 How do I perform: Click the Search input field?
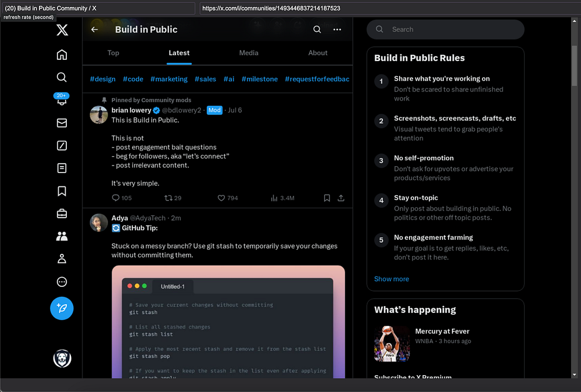point(446,29)
